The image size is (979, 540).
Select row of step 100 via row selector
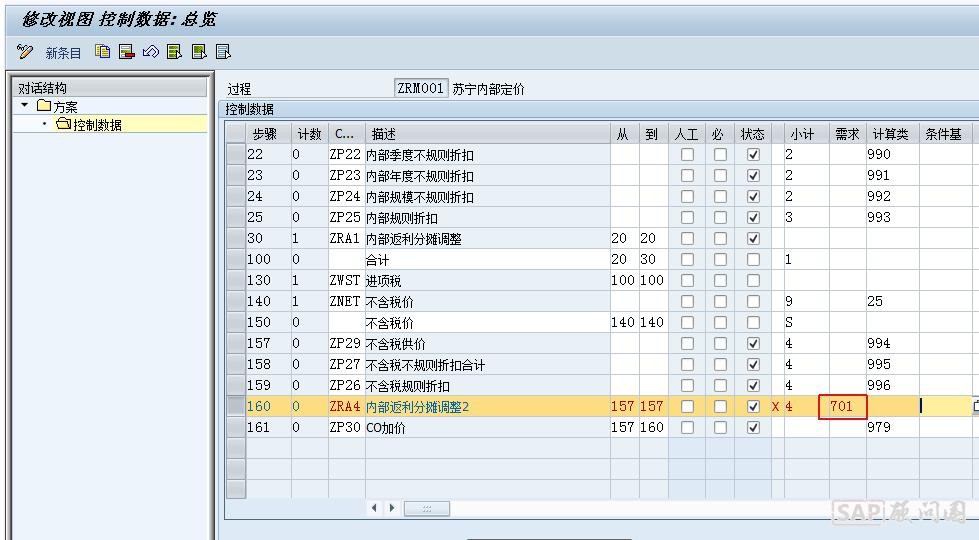tap(236, 259)
